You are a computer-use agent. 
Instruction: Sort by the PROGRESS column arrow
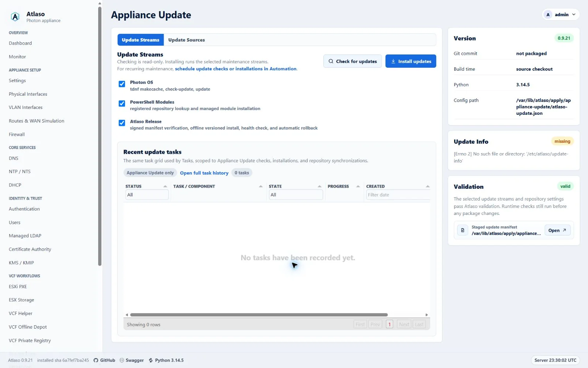coord(358,187)
